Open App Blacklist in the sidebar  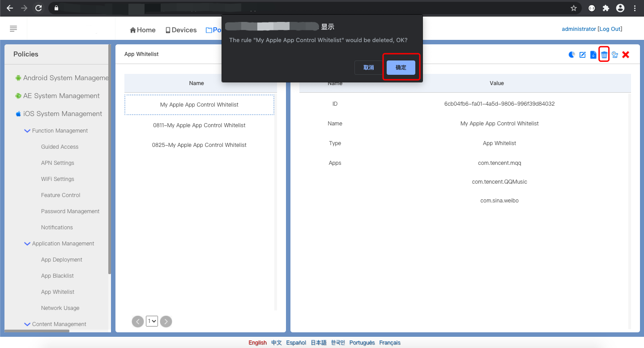coord(57,276)
